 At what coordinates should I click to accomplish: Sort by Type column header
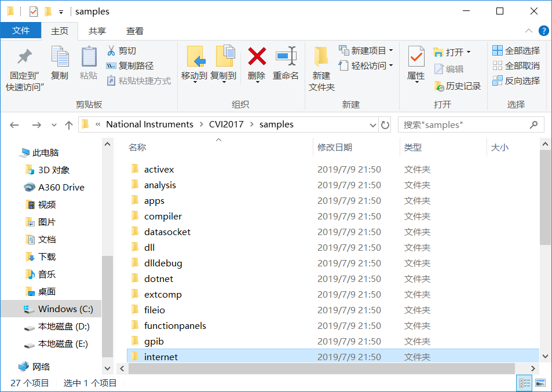412,148
